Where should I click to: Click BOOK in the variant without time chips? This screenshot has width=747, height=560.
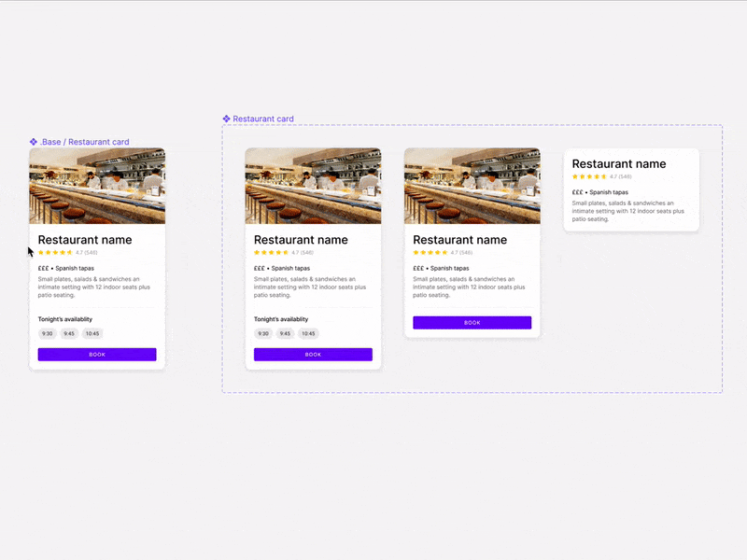click(x=472, y=322)
